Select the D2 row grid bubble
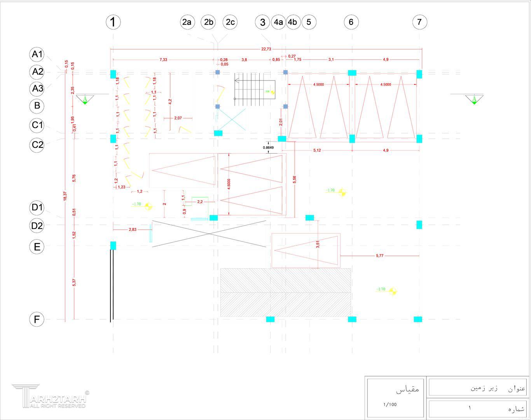The image size is (531, 420). click(37, 226)
